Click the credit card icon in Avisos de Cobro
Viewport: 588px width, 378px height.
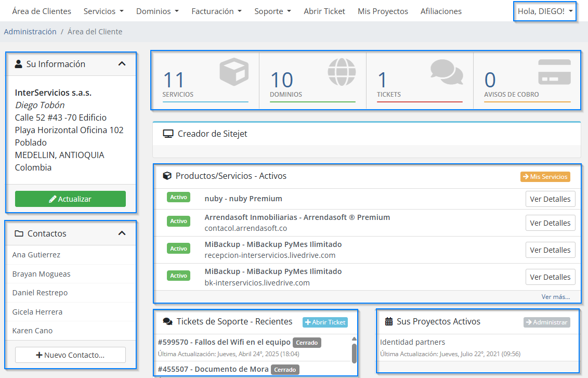[x=554, y=72]
